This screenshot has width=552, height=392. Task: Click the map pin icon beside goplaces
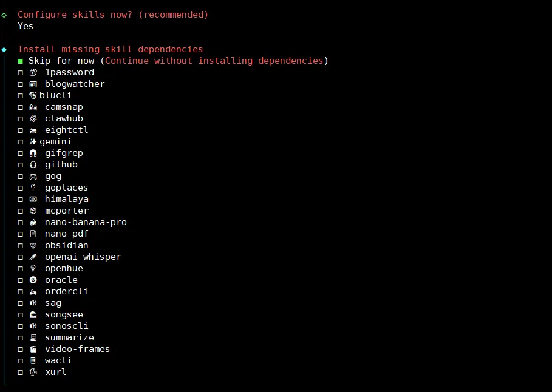[x=33, y=188]
